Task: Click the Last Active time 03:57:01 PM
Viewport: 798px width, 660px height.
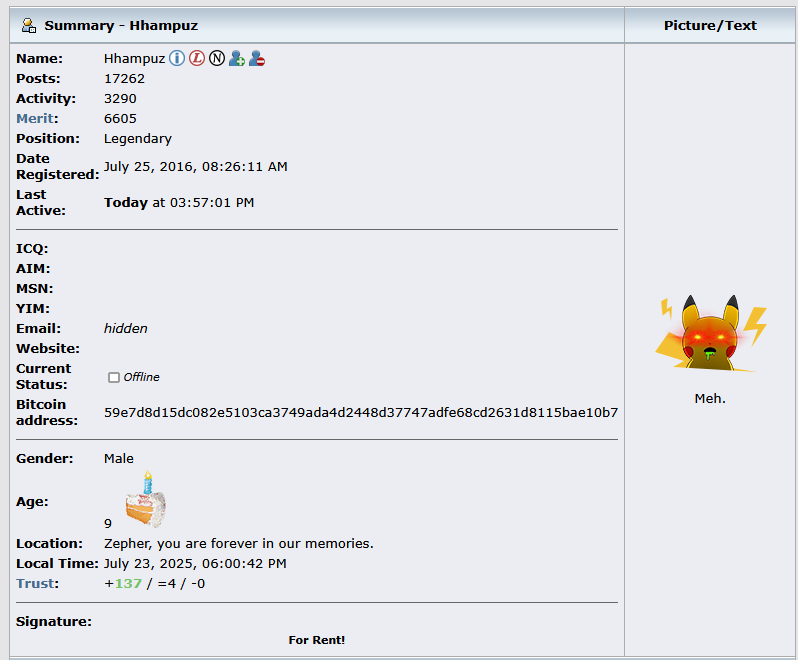Action: pyautogui.click(x=212, y=203)
